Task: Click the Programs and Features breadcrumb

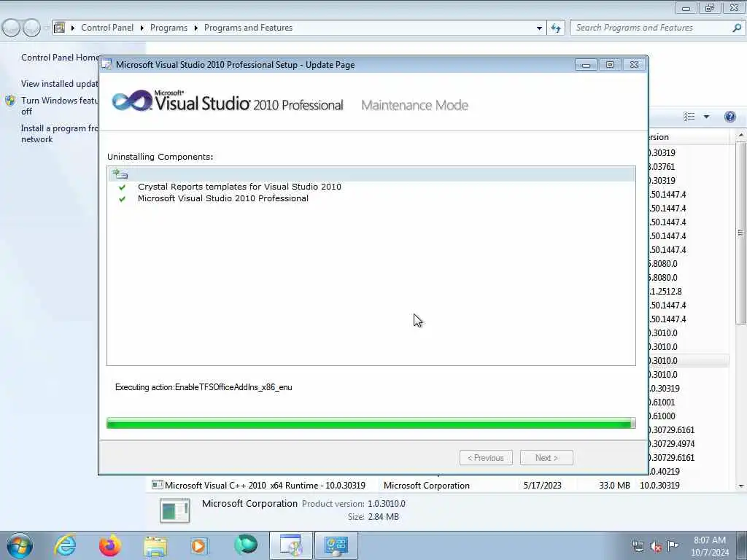Action: [248, 28]
